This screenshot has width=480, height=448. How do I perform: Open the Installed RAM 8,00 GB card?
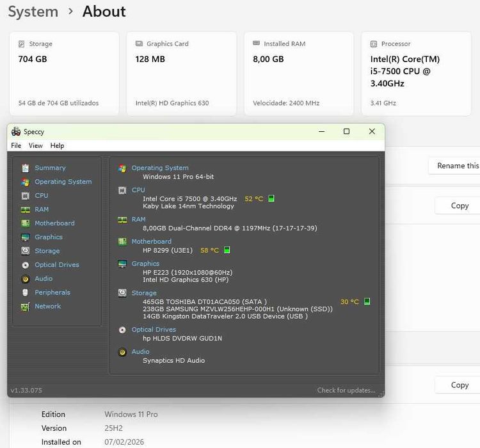click(x=299, y=74)
